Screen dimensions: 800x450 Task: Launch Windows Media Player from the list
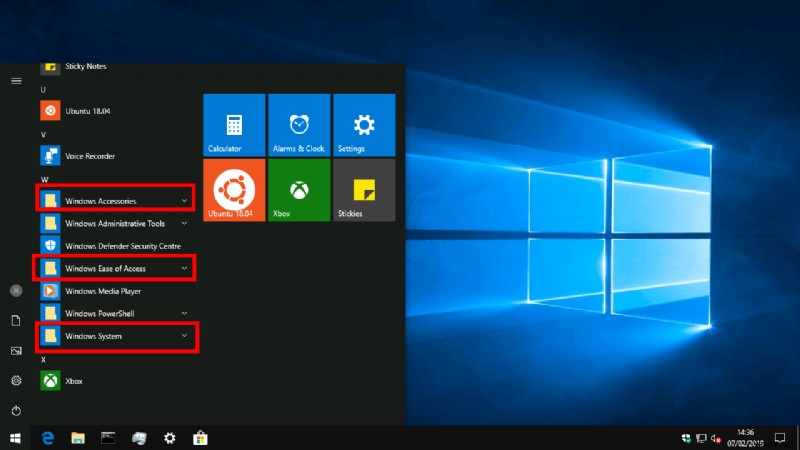(117, 291)
